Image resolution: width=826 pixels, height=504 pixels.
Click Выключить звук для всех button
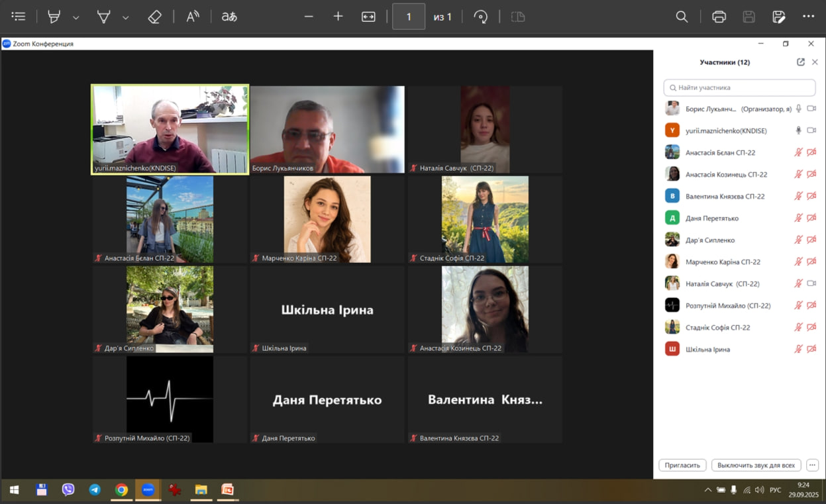756,465
